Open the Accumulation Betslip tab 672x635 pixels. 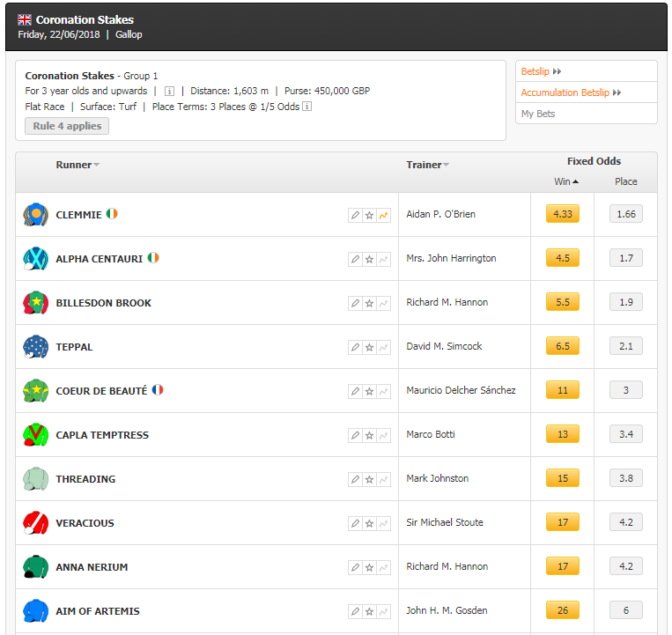pos(571,92)
